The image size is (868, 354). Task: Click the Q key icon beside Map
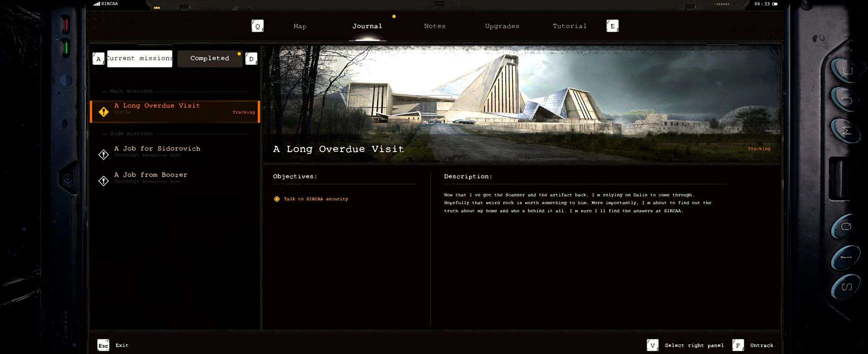click(257, 26)
